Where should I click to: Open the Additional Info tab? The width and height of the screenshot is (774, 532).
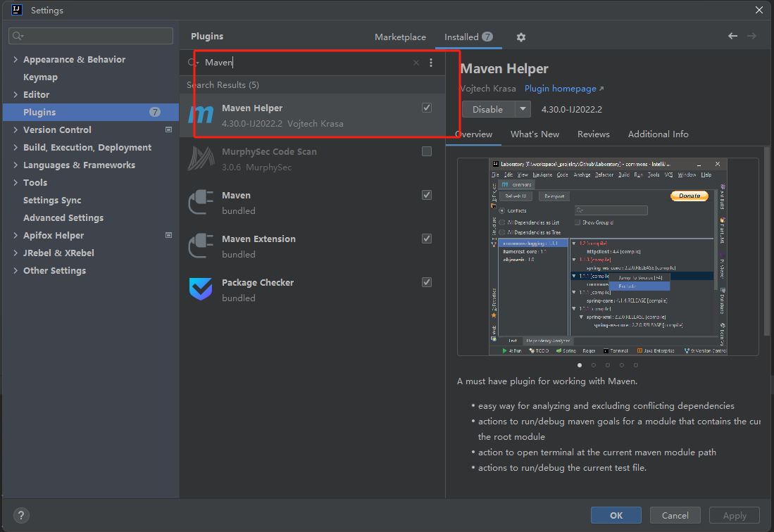pos(658,134)
